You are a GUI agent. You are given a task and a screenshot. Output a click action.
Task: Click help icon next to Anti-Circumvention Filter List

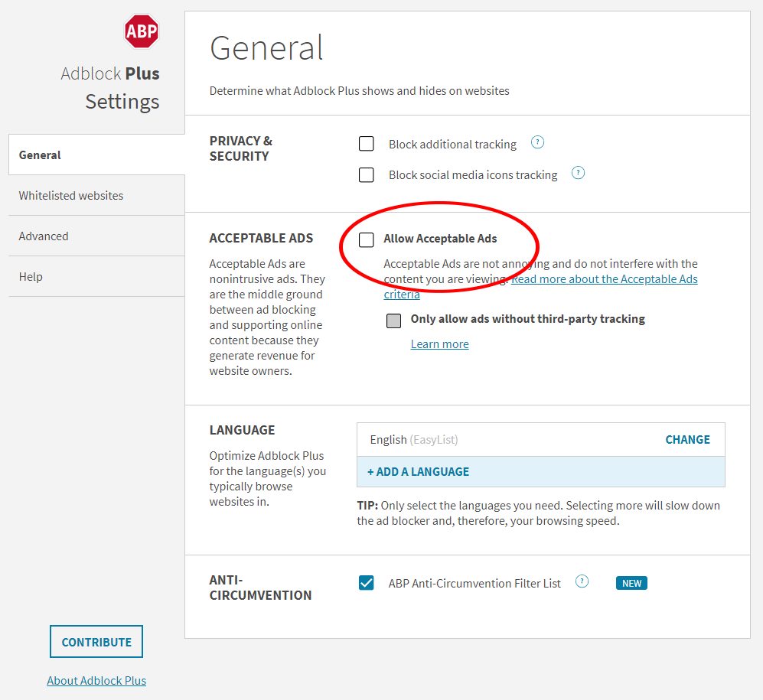pyautogui.click(x=582, y=581)
